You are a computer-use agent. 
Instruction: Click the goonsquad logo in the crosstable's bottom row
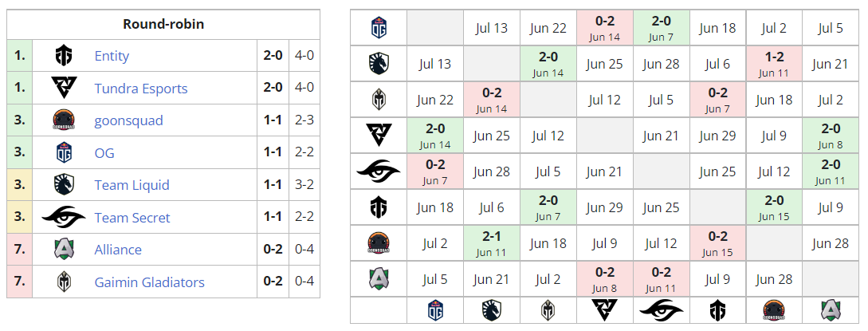click(774, 310)
